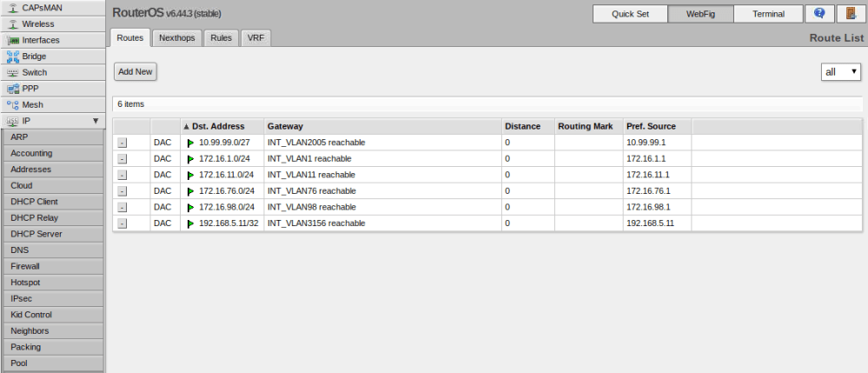Screen dimensions: 868x373
Task: Click minus button on 172.16.76.0/24 row
Action: (x=123, y=190)
